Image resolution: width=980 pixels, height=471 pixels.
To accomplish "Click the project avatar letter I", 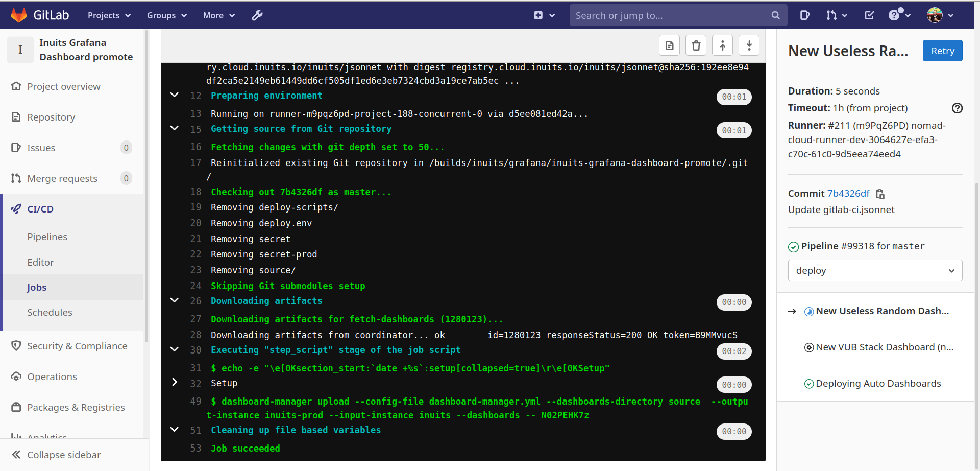I will (20, 50).
